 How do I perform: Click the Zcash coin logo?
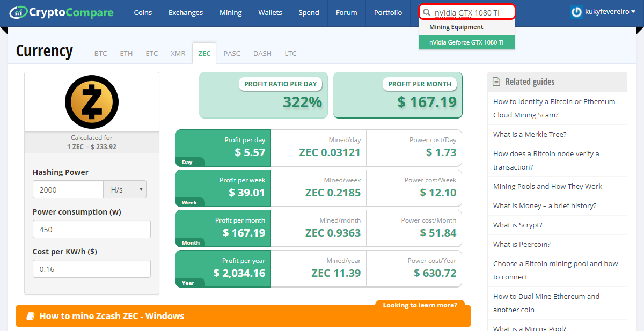92,102
